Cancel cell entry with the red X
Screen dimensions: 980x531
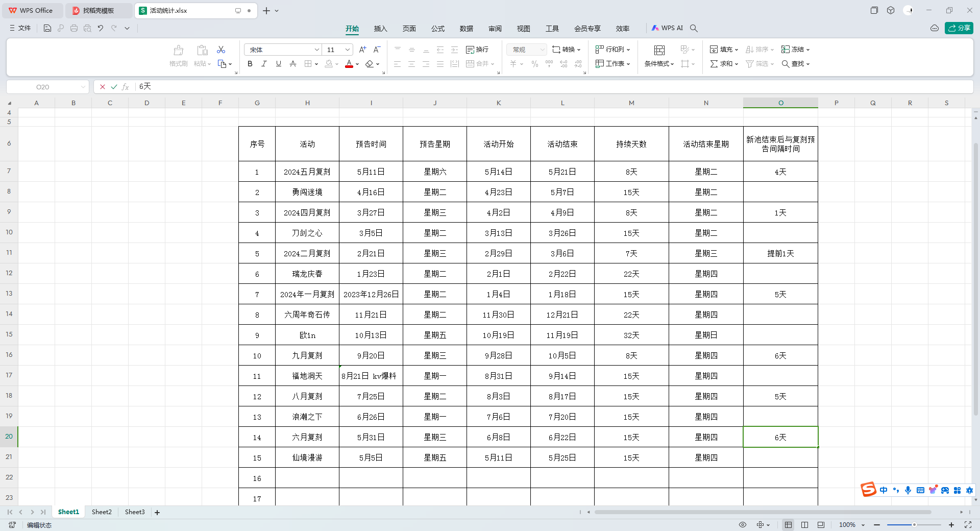[x=103, y=87]
